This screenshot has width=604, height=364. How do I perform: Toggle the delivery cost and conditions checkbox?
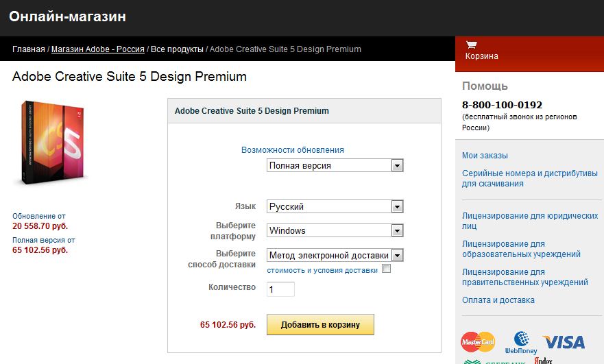pyautogui.click(x=387, y=269)
